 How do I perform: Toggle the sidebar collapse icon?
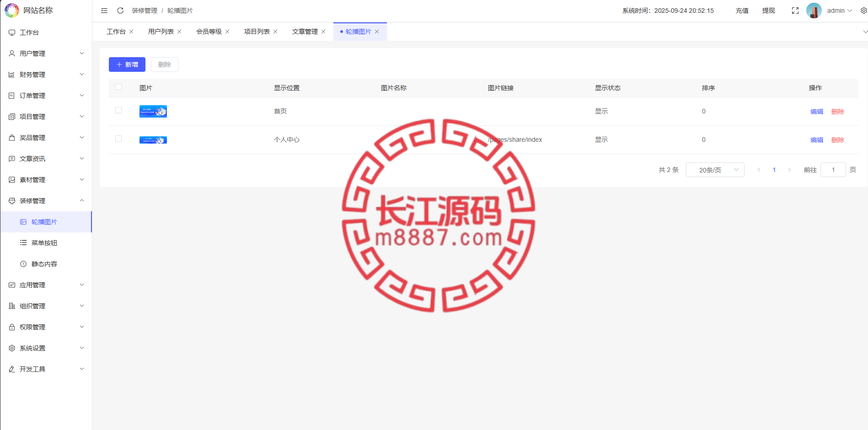[x=104, y=11]
